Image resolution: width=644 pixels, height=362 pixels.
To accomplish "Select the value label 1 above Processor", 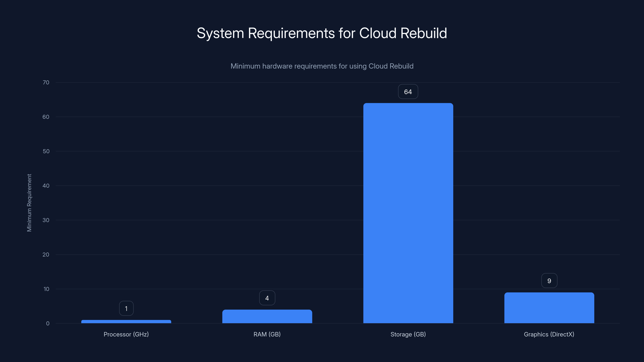I will [126, 309].
